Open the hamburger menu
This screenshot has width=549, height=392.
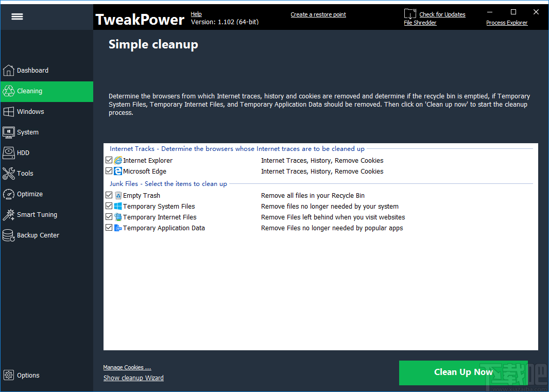17,16
